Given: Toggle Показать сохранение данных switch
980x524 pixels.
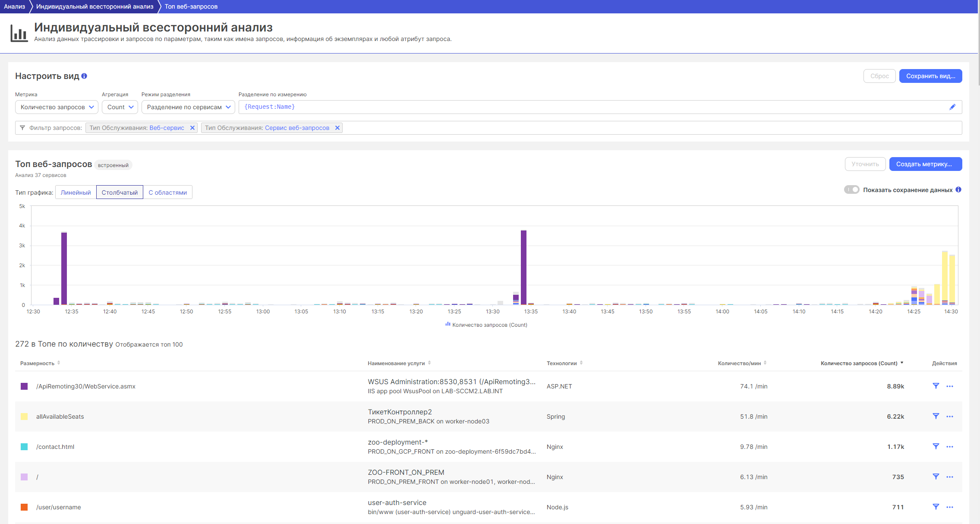Looking at the screenshot, I should coord(851,189).
